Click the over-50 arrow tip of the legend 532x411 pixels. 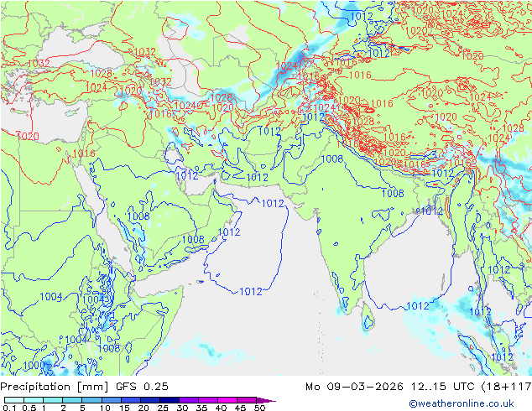[x=266, y=400]
